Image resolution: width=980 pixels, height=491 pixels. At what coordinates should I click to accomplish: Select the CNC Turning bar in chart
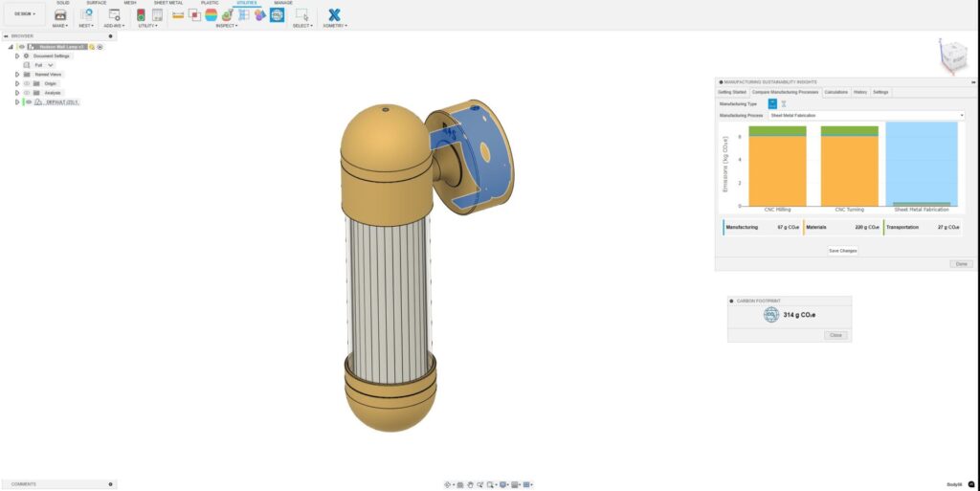click(x=850, y=167)
